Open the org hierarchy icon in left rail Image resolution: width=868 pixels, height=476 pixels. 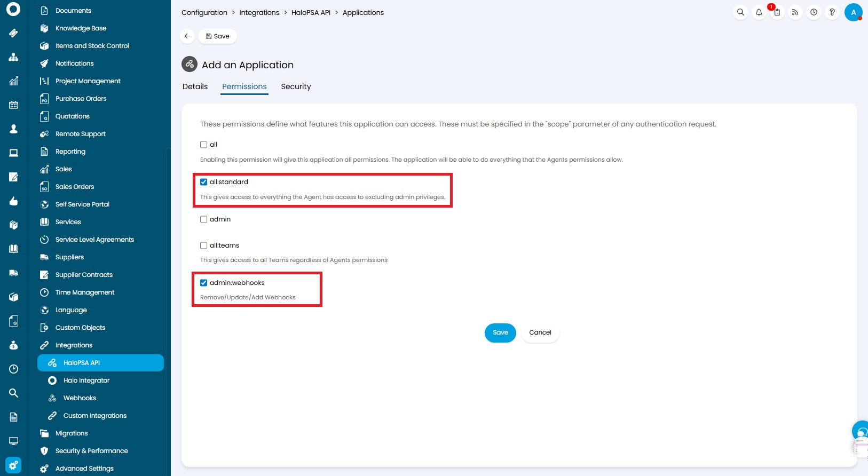13,57
